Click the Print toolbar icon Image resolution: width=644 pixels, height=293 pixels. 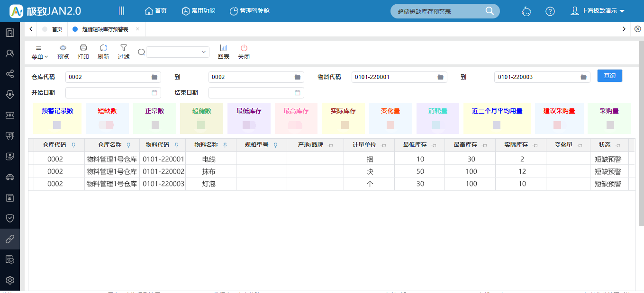[x=83, y=48]
